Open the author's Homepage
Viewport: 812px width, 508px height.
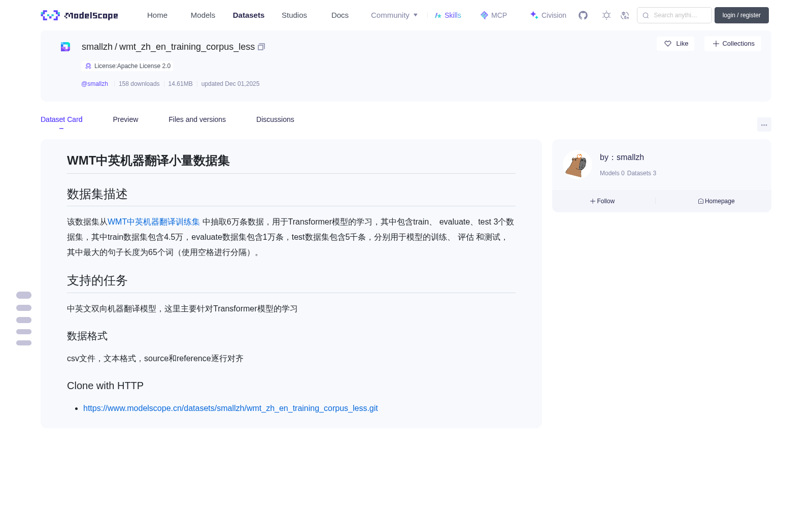[716, 201]
